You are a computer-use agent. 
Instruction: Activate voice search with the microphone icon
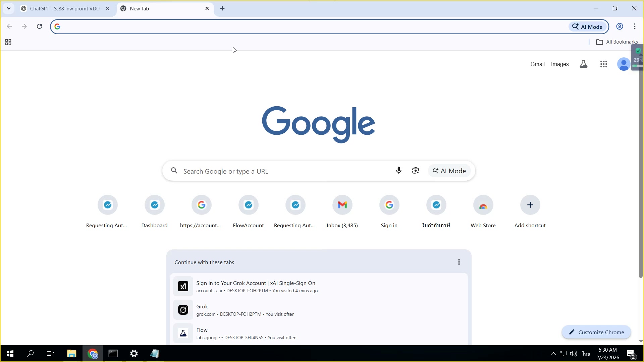(399, 171)
